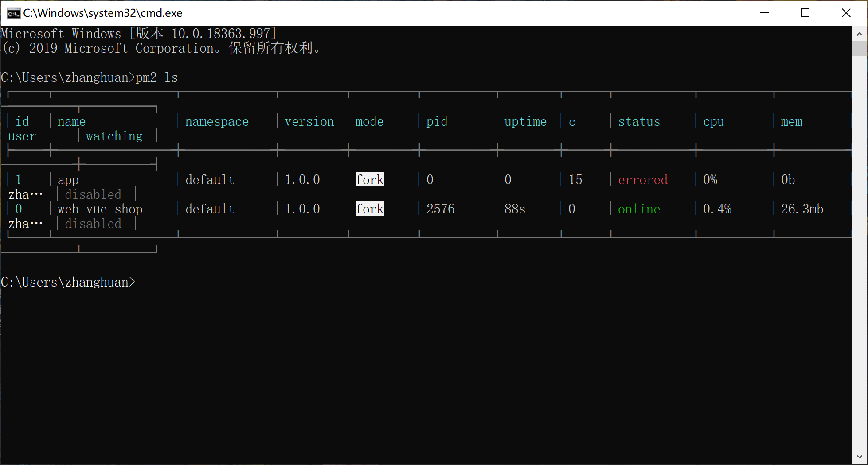
Task: Click the memory value '0b'
Action: click(x=788, y=180)
